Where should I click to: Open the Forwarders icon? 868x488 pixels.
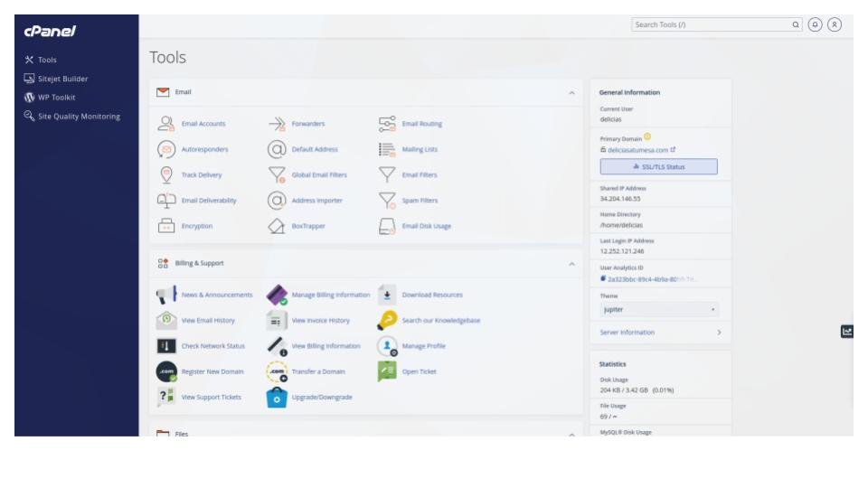tap(277, 124)
